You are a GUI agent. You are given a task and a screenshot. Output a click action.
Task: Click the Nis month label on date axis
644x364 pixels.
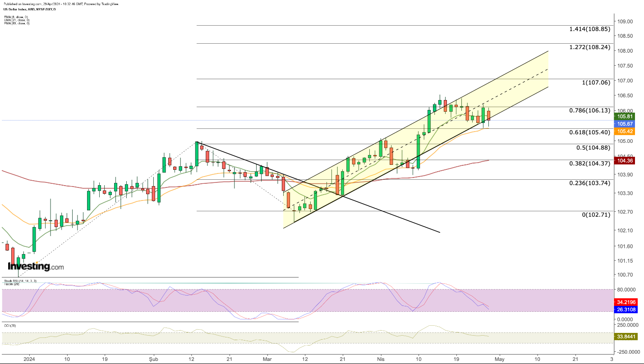click(x=380, y=359)
